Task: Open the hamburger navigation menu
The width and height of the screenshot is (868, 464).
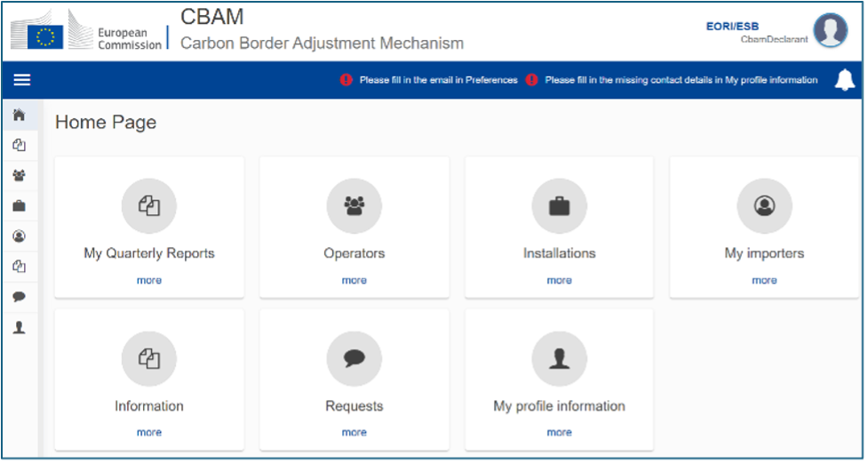Action: tap(21, 80)
